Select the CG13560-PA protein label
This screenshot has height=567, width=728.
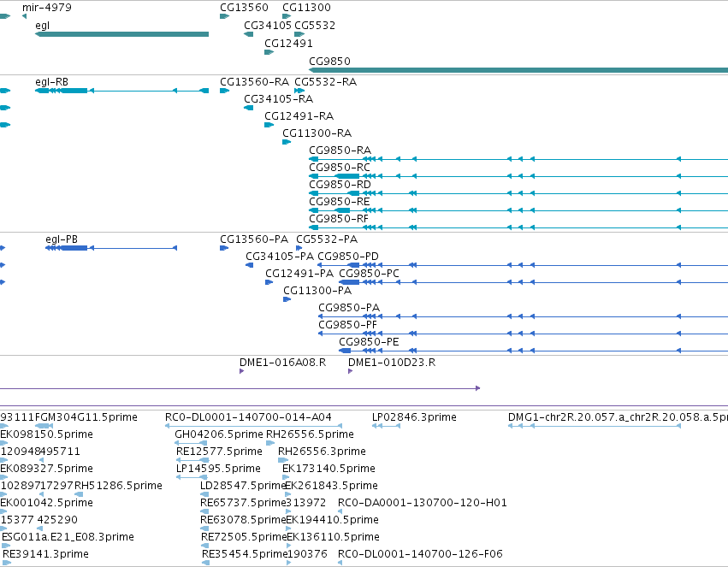(254, 239)
